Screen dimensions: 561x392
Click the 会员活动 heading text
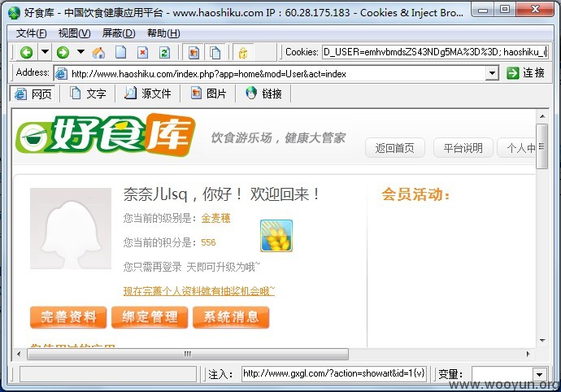415,194
